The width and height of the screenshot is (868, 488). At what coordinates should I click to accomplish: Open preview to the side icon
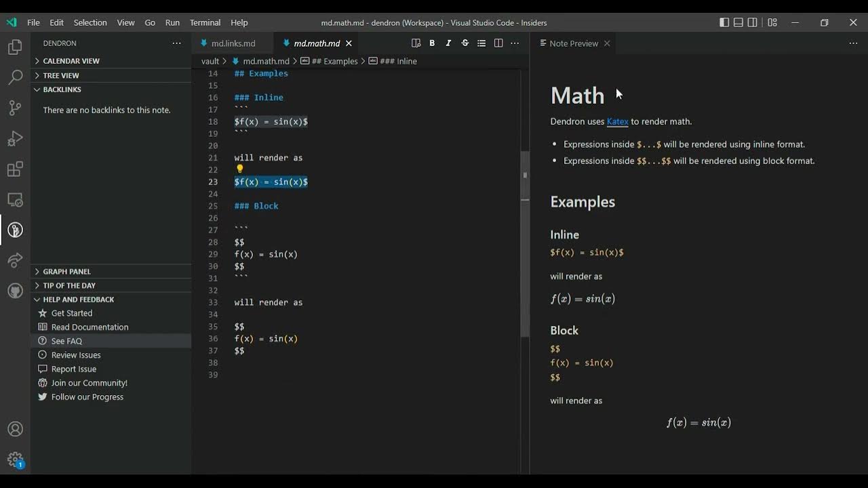point(416,43)
